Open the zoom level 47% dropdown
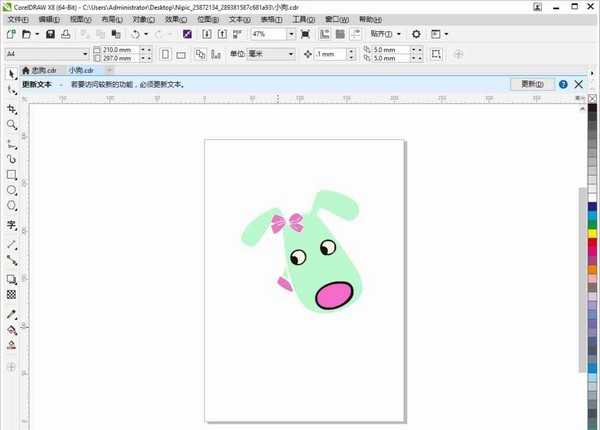 [x=292, y=34]
